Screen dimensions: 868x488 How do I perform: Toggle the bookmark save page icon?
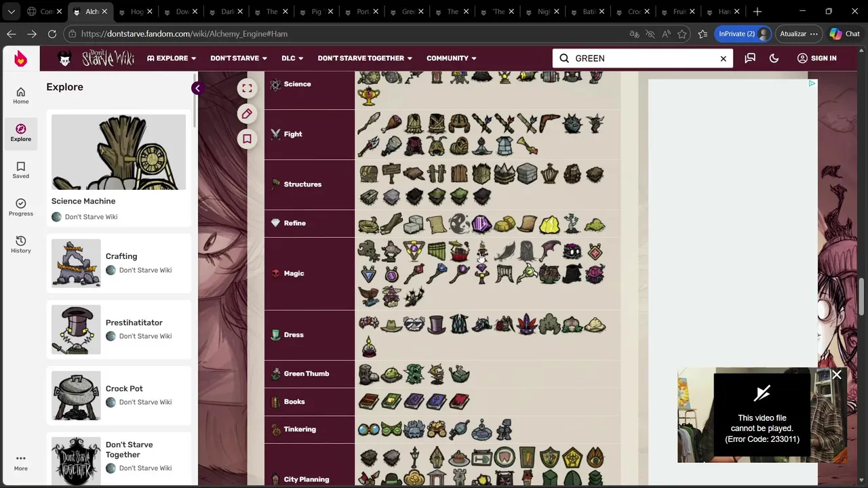coord(247,139)
